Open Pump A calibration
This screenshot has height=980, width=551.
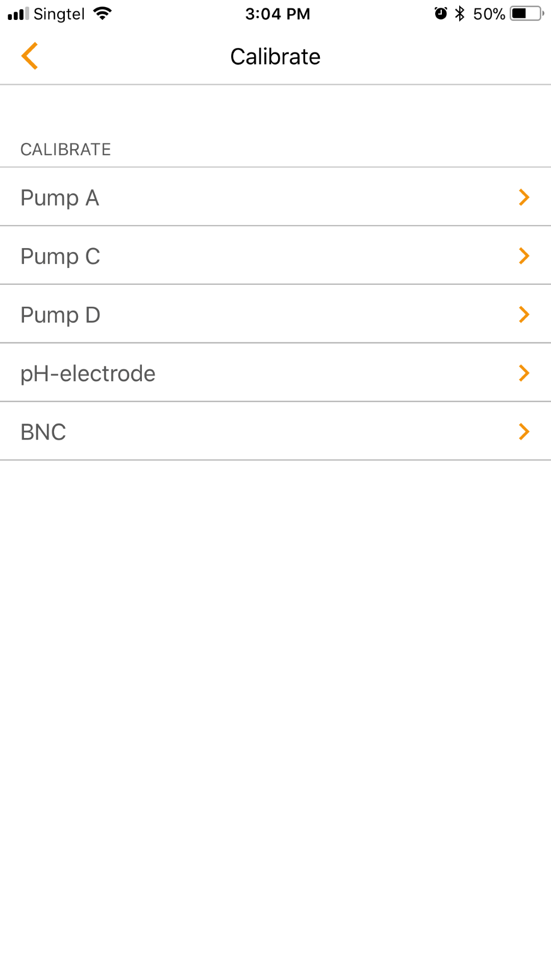click(x=60, y=198)
